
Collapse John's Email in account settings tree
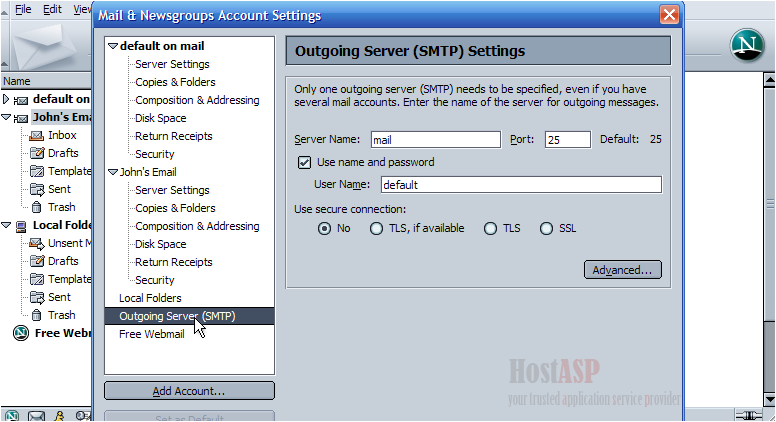(113, 172)
